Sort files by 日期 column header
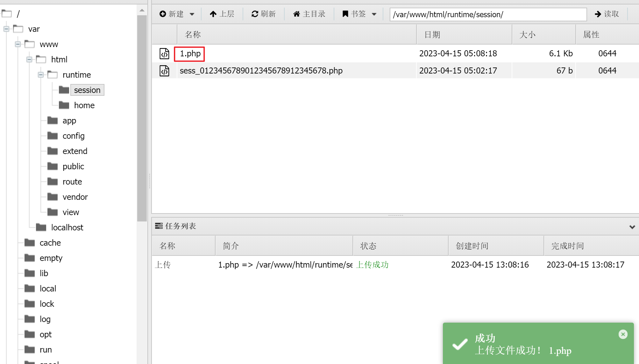The height and width of the screenshot is (364, 639). (x=432, y=35)
